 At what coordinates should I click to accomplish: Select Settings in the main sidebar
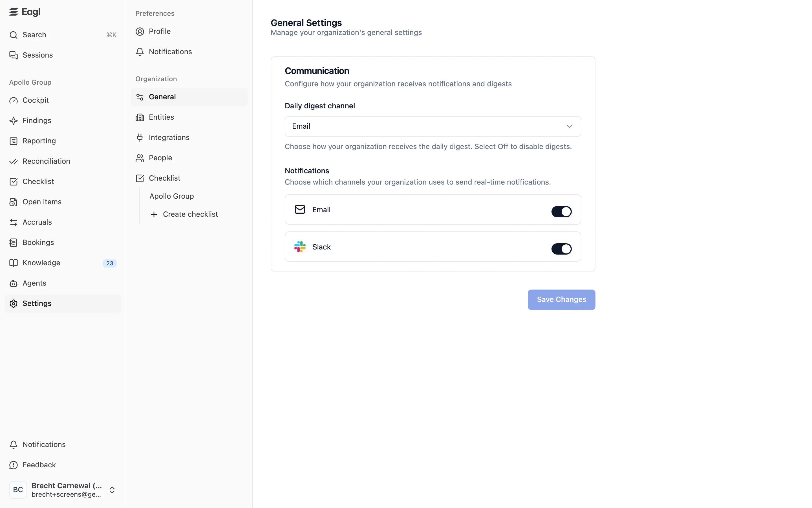point(63,304)
